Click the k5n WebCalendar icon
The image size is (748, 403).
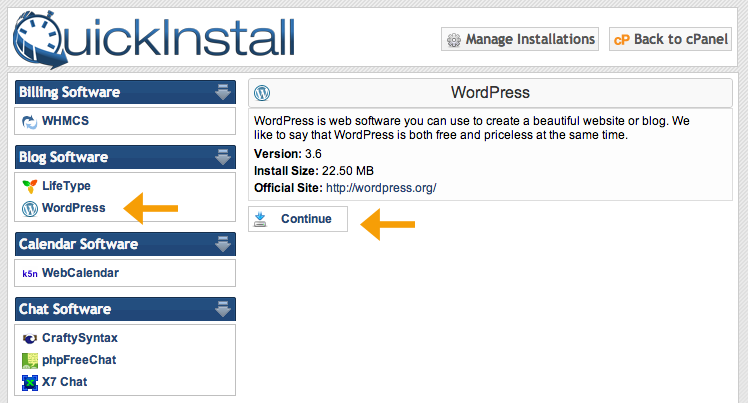pyautogui.click(x=30, y=273)
